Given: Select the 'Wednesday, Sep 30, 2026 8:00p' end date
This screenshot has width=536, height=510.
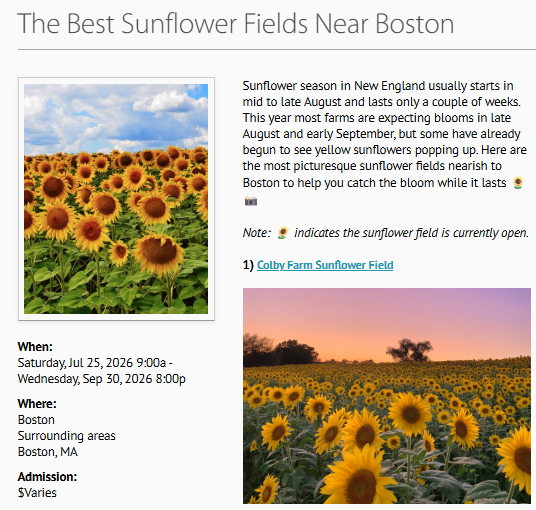Looking at the screenshot, I should coord(102,379).
